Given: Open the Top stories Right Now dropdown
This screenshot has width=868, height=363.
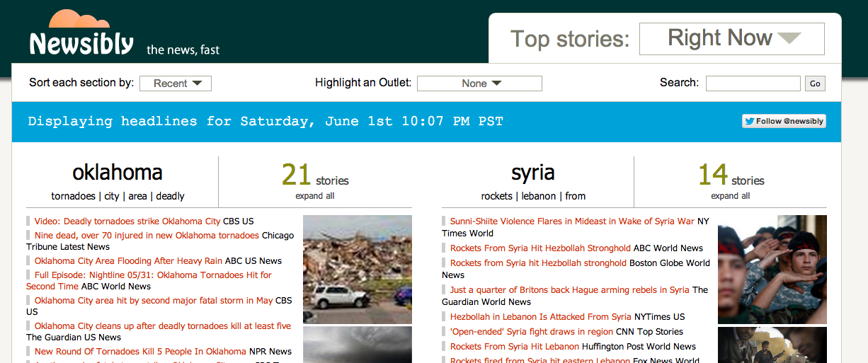Looking at the screenshot, I should click(x=732, y=39).
